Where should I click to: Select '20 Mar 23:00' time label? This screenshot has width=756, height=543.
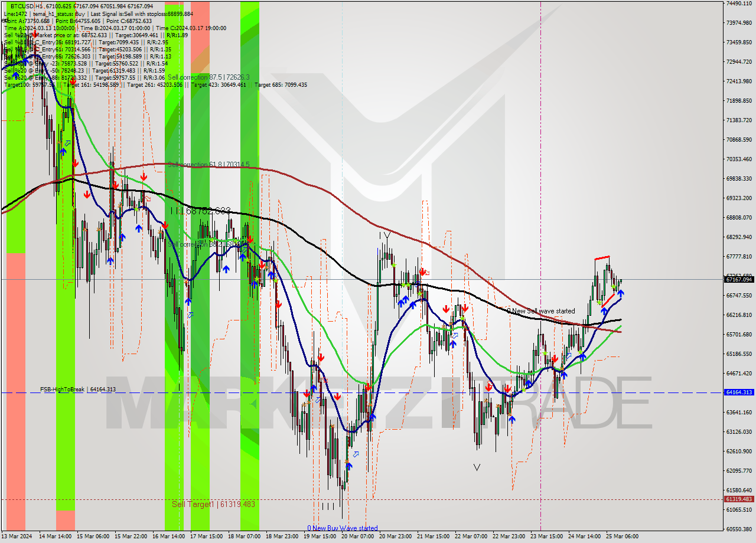point(395,537)
